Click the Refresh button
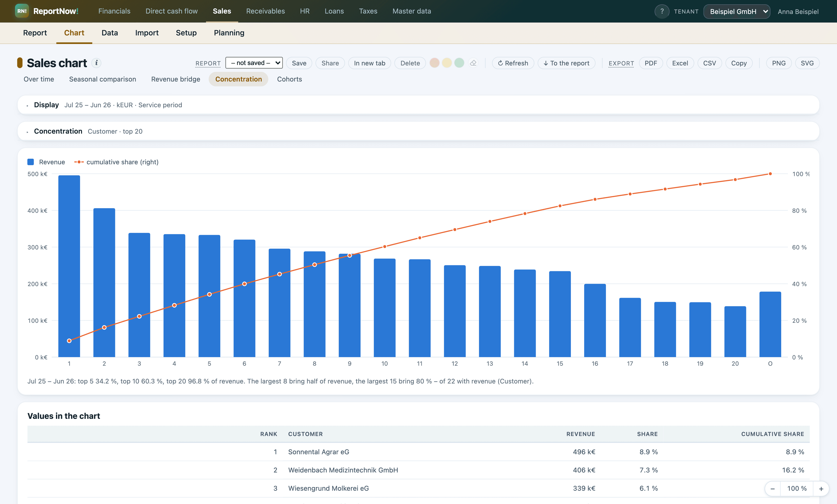This screenshot has width=837, height=504. click(513, 63)
